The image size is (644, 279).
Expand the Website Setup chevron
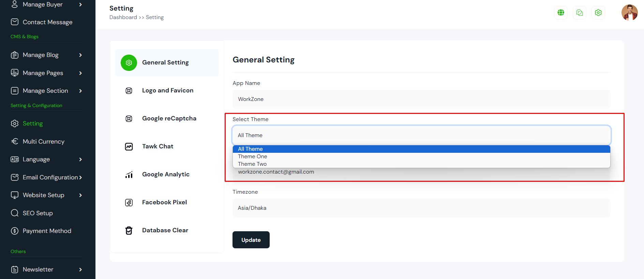point(80,195)
